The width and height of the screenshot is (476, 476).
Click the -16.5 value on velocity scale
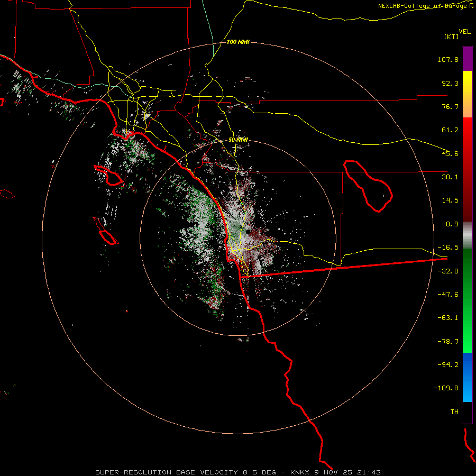pyautogui.click(x=448, y=248)
